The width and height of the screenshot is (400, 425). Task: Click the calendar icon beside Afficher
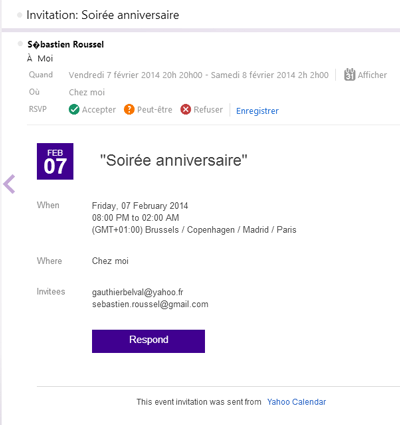tap(349, 74)
